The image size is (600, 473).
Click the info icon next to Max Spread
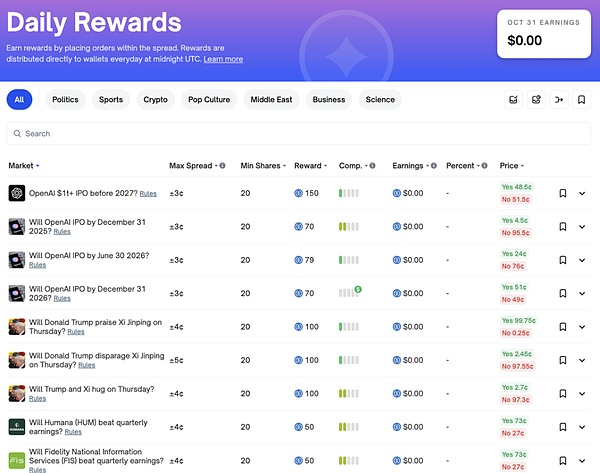coord(222,166)
